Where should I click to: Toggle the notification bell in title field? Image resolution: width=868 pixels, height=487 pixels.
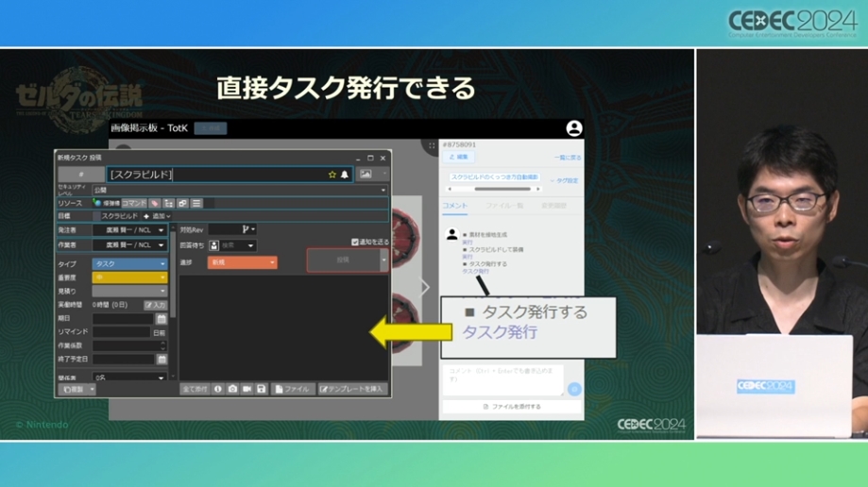(x=345, y=175)
